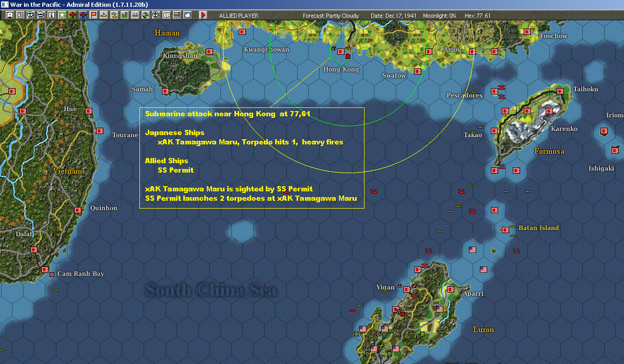Select the Japanese flag at Quinhon
624x364 pixels.
pyautogui.click(x=78, y=210)
